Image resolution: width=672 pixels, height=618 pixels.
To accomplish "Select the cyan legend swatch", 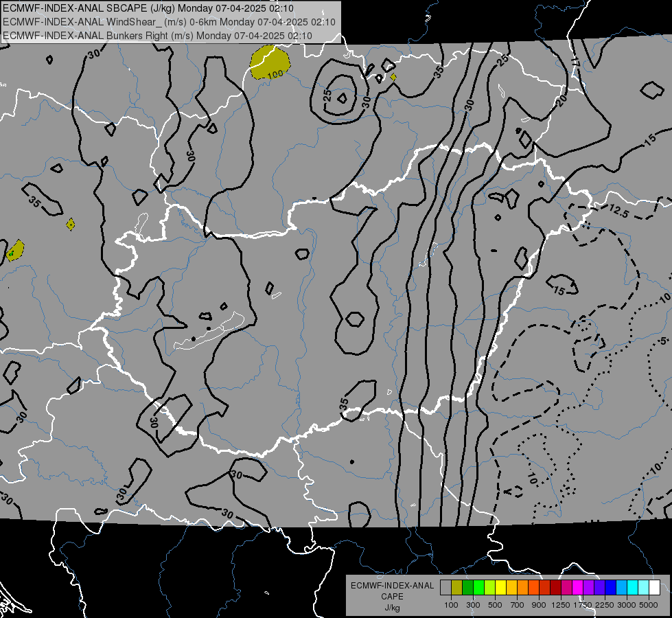I will point(632,588).
